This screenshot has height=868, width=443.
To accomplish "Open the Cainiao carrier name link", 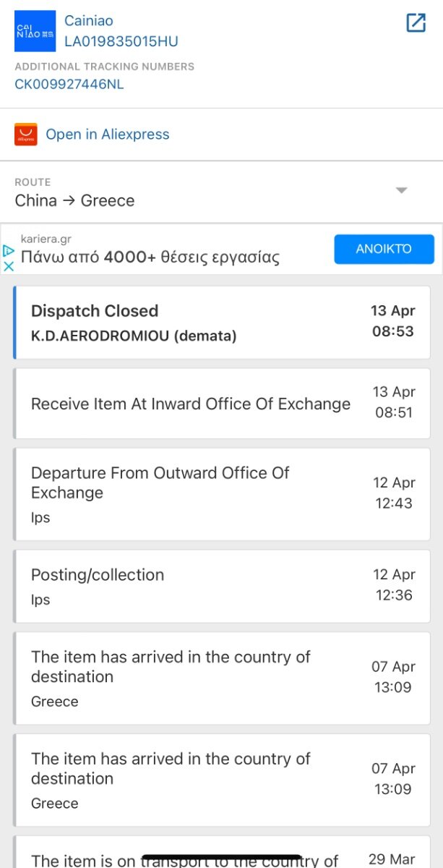I will (89, 20).
